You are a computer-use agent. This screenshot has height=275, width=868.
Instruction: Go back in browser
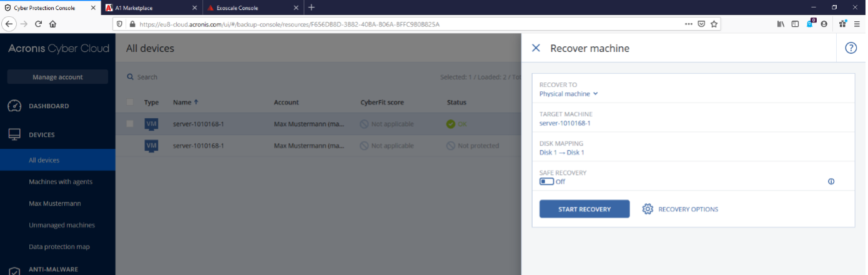tap(9, 24)
